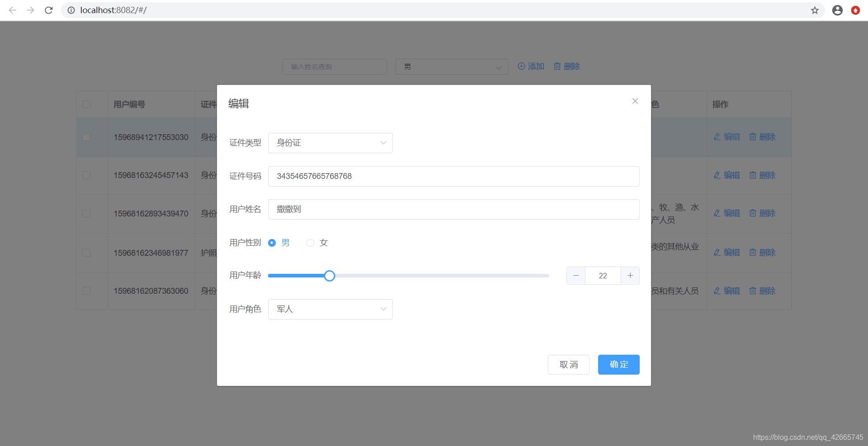
Task: Click the age number input showing 22
Action: coord(603,276)
